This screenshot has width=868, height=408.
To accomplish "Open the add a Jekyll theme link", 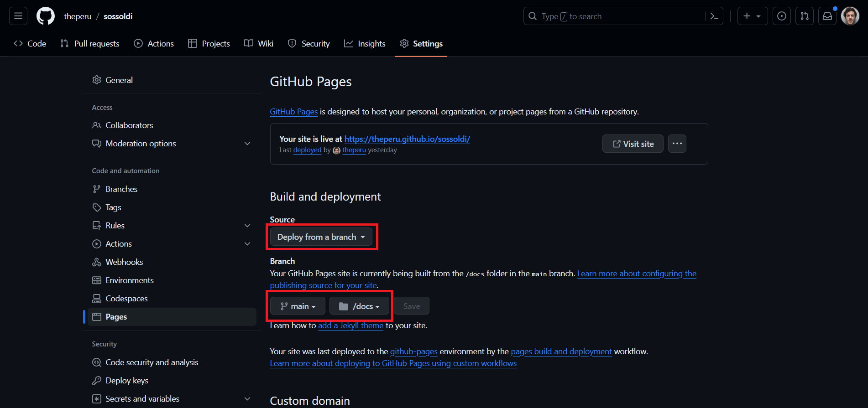I will click(x=350, y=325).
